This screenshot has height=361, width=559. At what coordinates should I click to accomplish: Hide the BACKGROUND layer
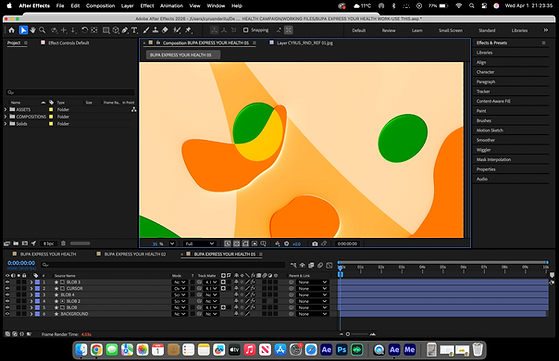click(x=7, y=314)
